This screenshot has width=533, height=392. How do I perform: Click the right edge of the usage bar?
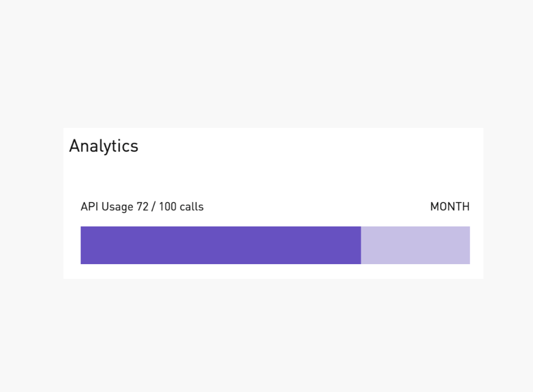click(x=468, y=245)
